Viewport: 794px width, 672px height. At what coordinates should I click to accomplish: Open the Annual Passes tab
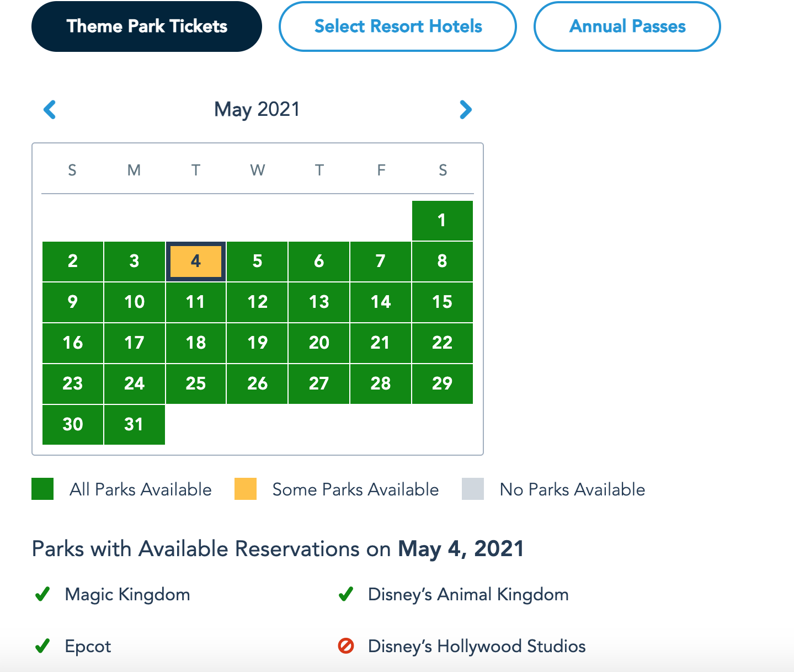point(627,26)
